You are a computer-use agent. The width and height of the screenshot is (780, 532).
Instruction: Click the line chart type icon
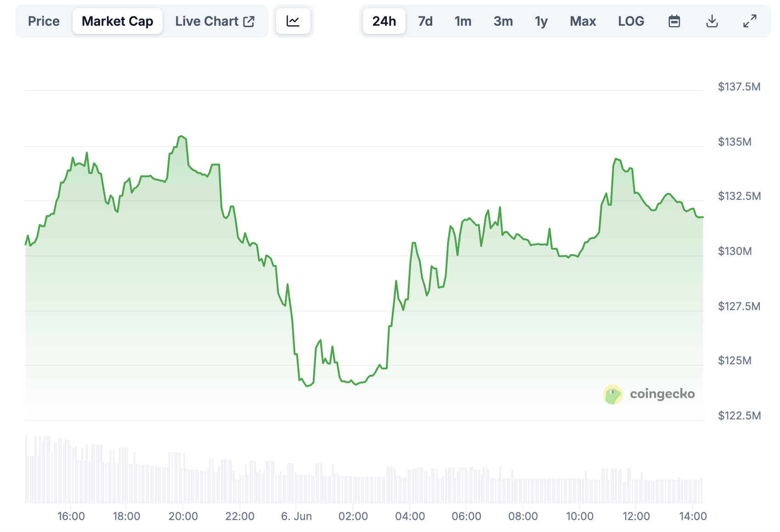pyautogui.click(x=293, y=21)
